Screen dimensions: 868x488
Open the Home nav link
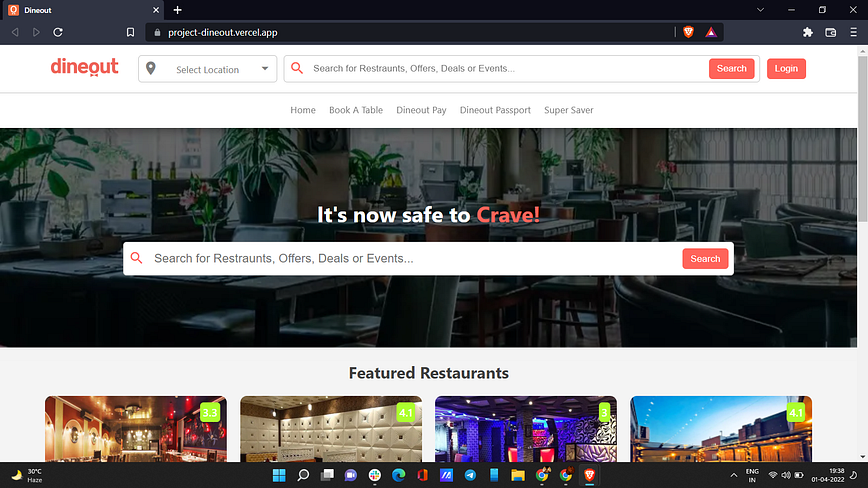pyautogui.click(x=303, y=110)
